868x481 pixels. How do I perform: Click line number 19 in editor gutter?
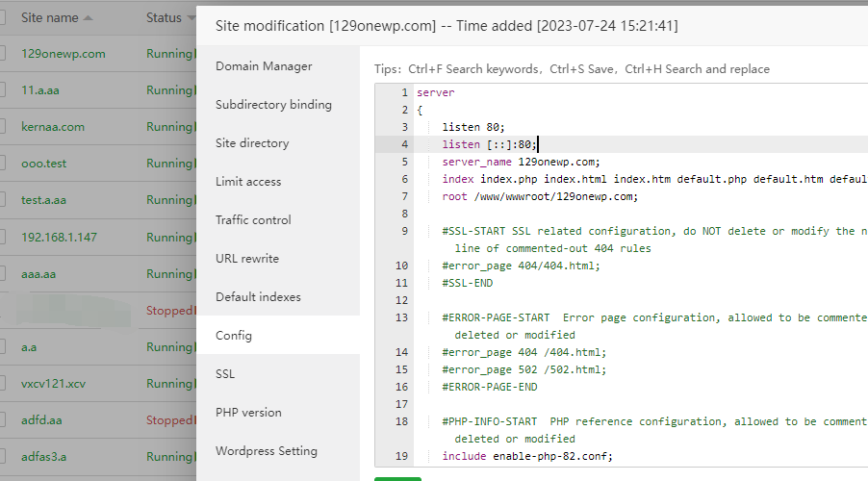coord(400,456)
